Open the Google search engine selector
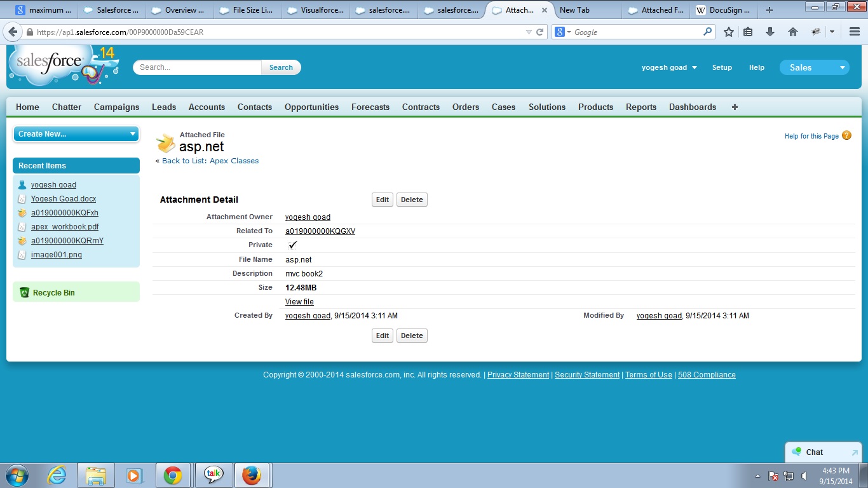Screen dimensions: 868x488 click(563, 32)
